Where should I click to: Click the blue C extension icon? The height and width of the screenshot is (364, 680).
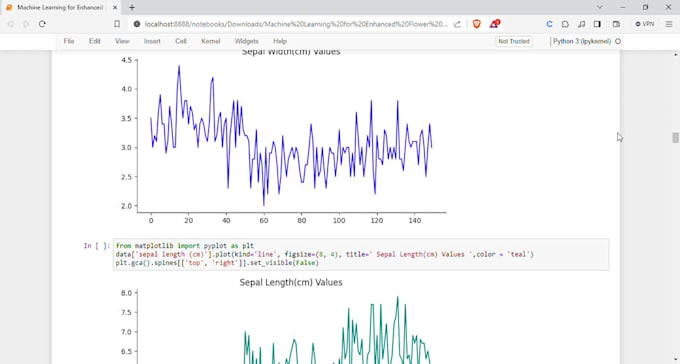(x=549, y=24)
